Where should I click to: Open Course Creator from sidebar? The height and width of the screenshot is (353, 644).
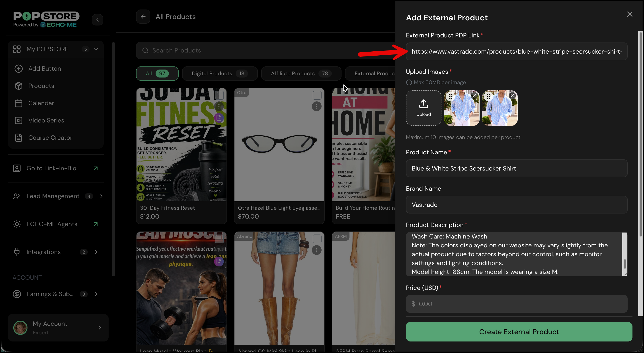point(50,138)
